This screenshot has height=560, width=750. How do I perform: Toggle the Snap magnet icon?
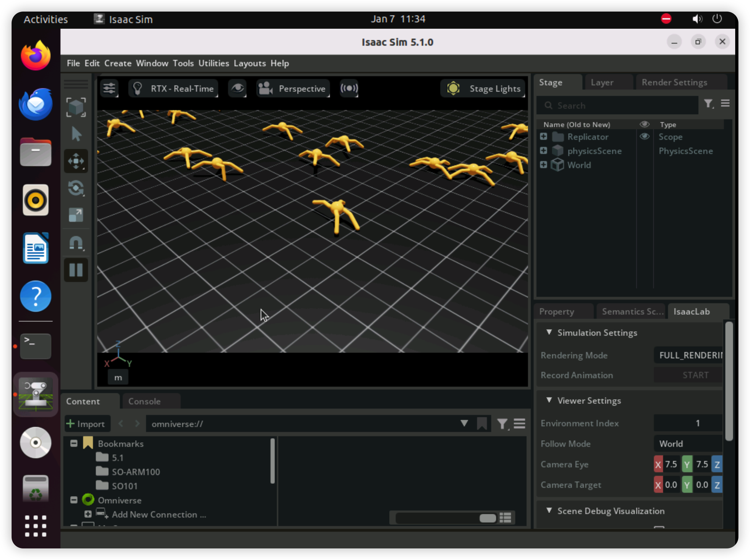[x=76, y=243]
